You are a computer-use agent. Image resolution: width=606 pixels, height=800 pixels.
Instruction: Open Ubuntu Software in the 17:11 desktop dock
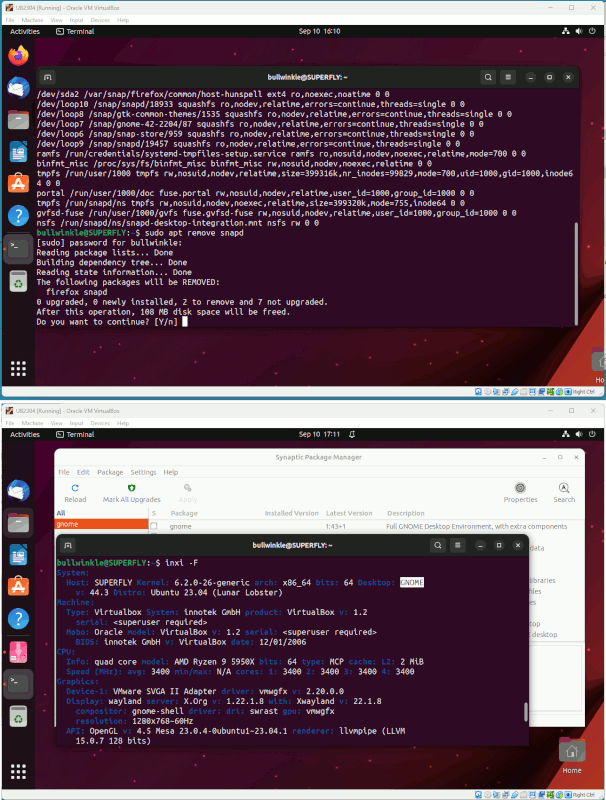click(x=18, y=587)
